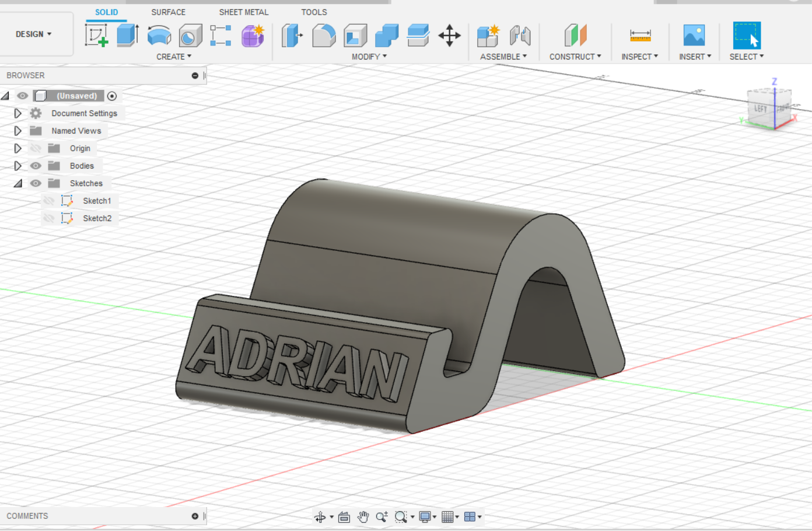Show Sketch2 via its eye icon

pos(49,218)
